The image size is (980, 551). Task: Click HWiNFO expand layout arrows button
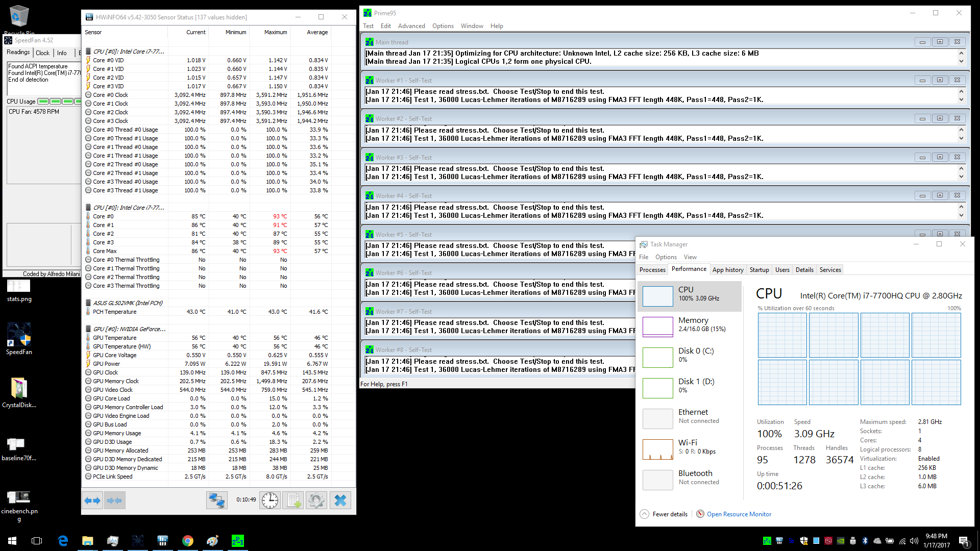(x=92, y=500)
